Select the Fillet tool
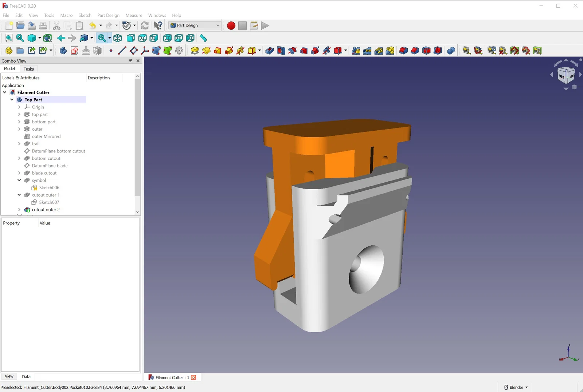Image resolution: width=583 pixels, height=392 pixels. pos(403,51)
